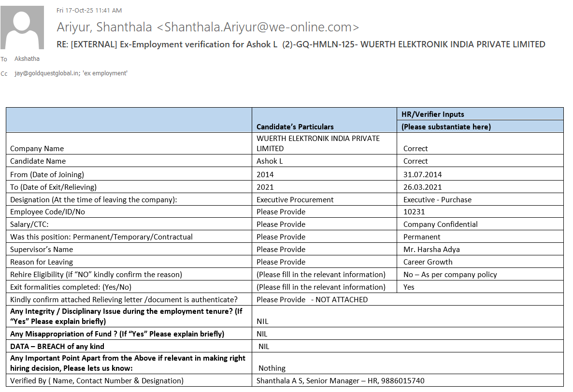Click the verified relieving date 26.03.2021
The height and width of the screenshot is (392, 573).
pyautogui.click(x=422, y=187)
